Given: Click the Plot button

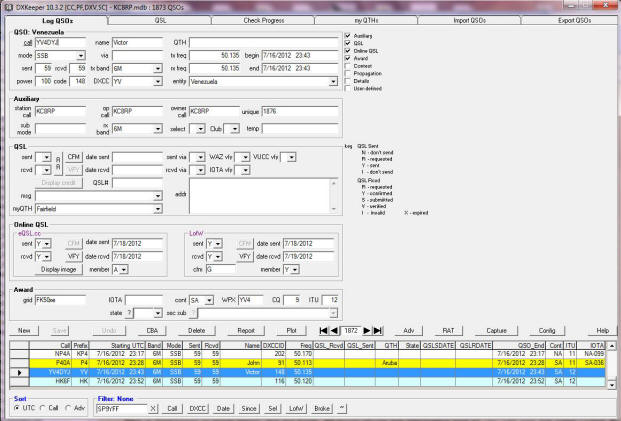Looking at the screenshot, I should [x=291, y=331].
